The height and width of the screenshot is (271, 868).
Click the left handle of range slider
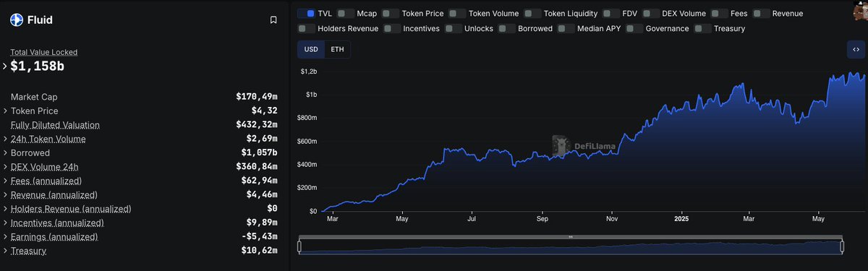click(299, 246)
